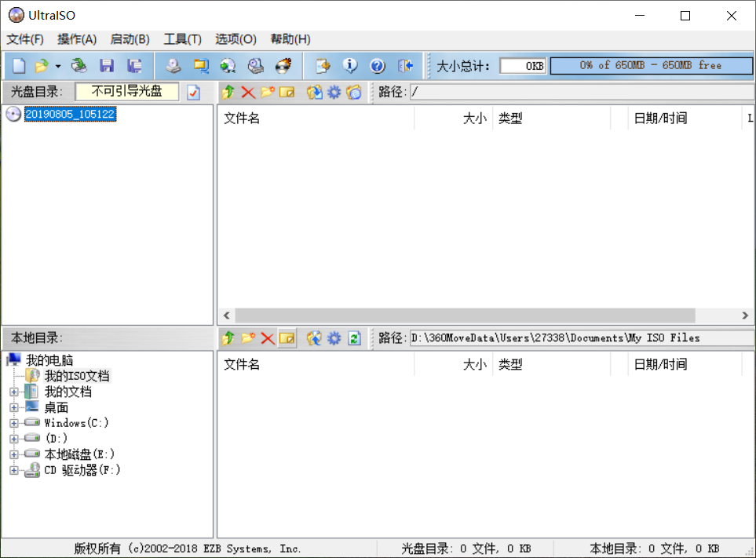The image size is (756, 558).
Task: Click the Mount to virtual drive icon
Action: pyautogui.click(x=256, y=66)
